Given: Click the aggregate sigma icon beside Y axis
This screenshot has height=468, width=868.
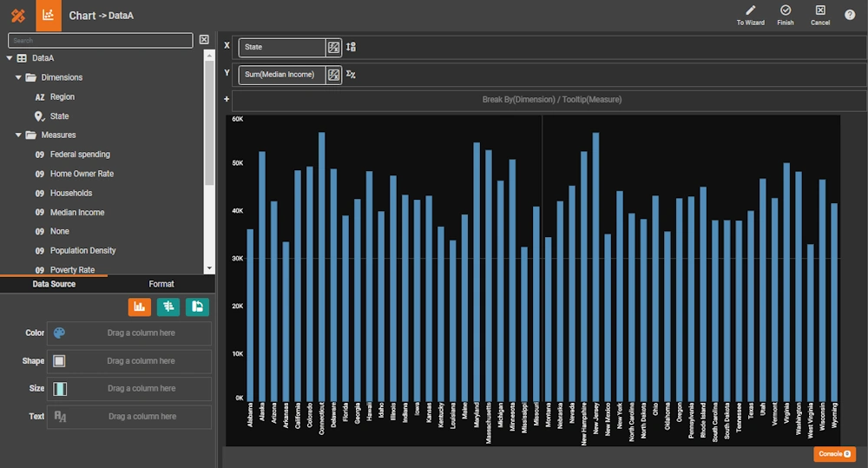Looking at the screenshot, I should tap(351, 75).
